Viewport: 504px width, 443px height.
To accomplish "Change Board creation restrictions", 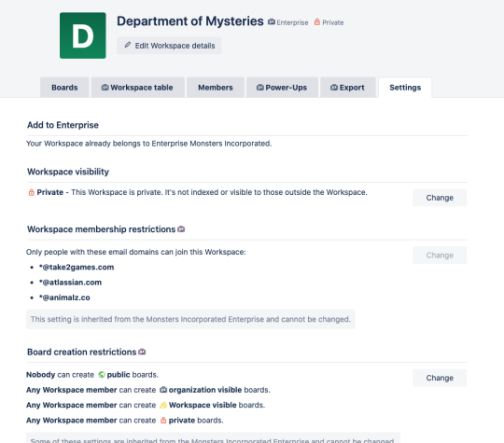I will pyautogui.click(x=440, y=378).
